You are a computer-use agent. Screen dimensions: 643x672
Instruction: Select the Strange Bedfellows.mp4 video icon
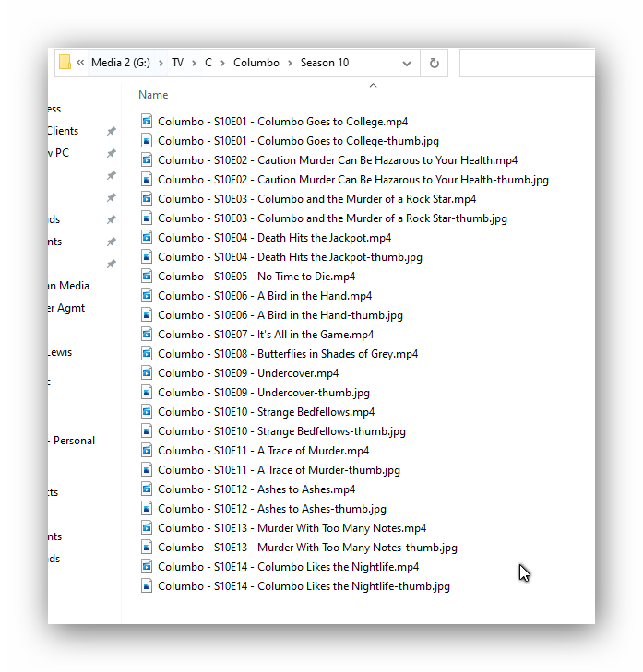coord(147,411)
